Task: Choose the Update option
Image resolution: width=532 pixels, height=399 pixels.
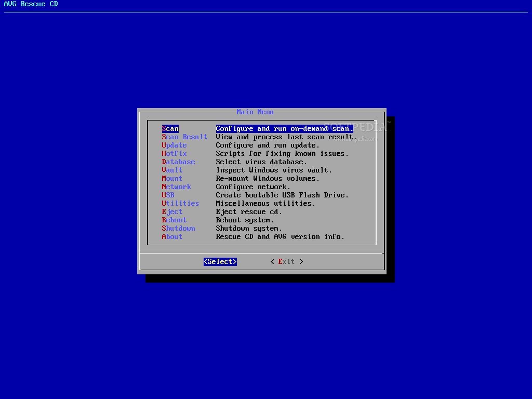Action: click(x=174, y=145)
